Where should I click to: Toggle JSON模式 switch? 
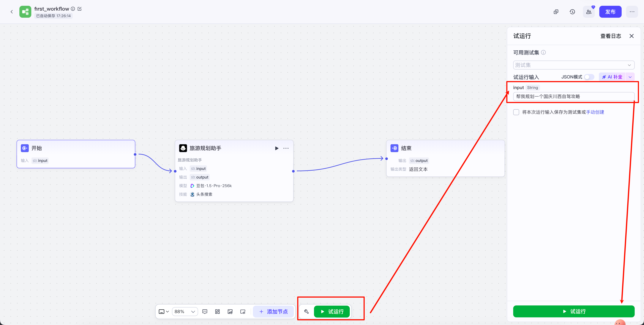589,77
